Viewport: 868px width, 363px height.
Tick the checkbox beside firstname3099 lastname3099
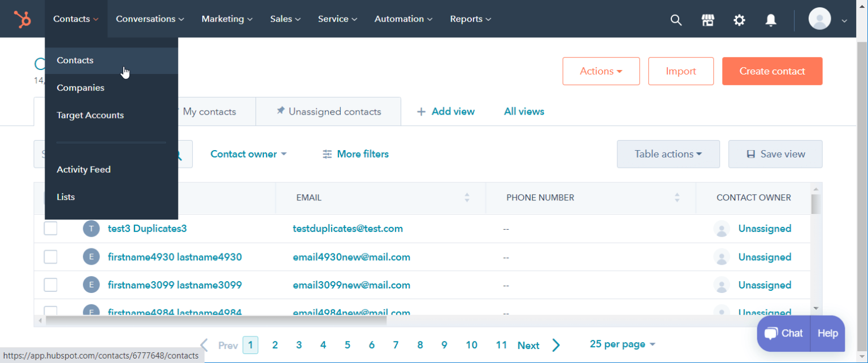click(50, 285)
